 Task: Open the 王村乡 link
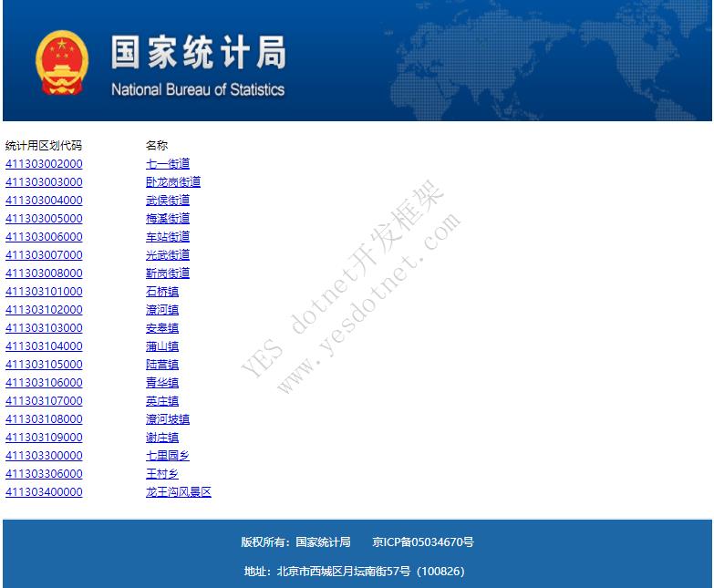click(162, 473)
